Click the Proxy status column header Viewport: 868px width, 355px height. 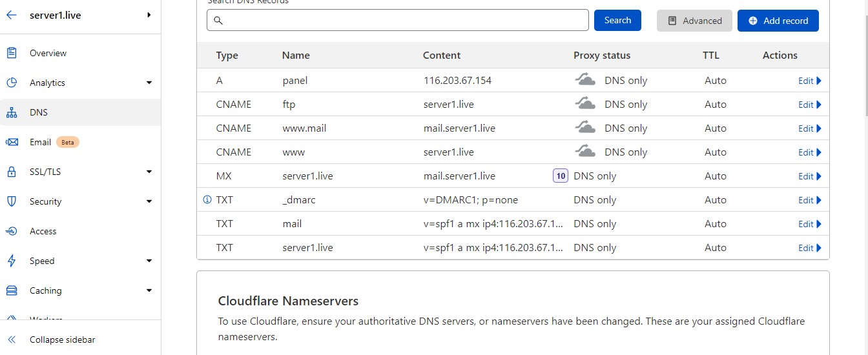[602, 56]
